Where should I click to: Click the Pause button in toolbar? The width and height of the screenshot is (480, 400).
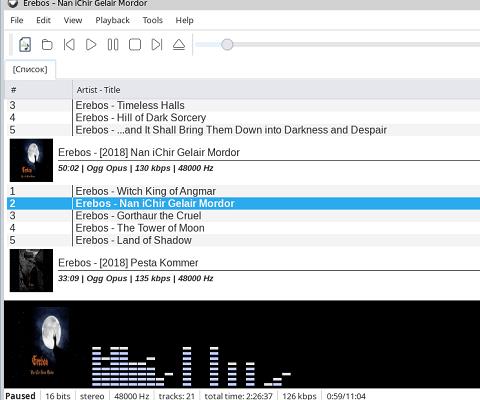tap(113, 45)
